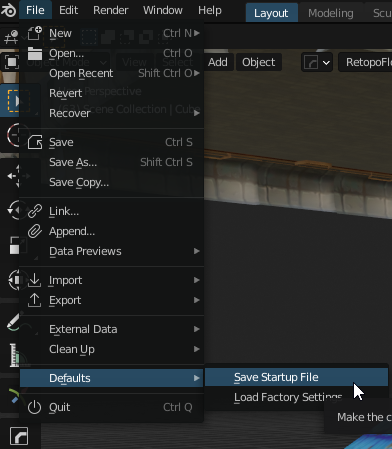Click the Open folder icon

point(35,53)
